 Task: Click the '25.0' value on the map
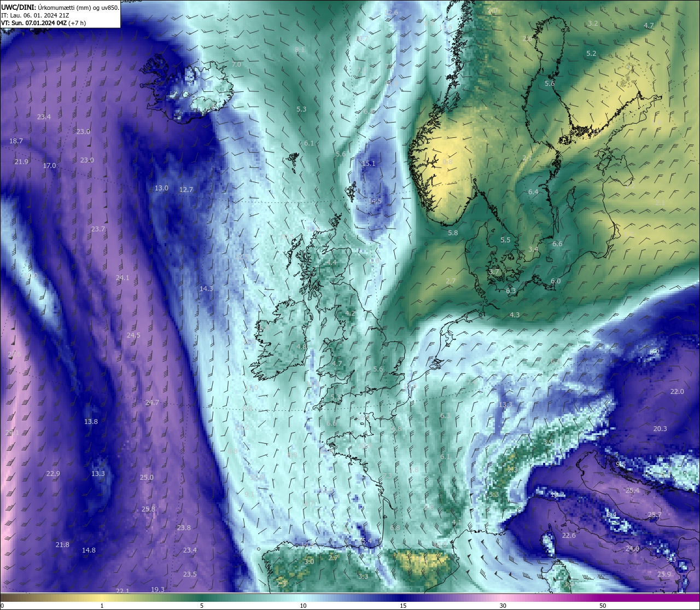(147, 478)
